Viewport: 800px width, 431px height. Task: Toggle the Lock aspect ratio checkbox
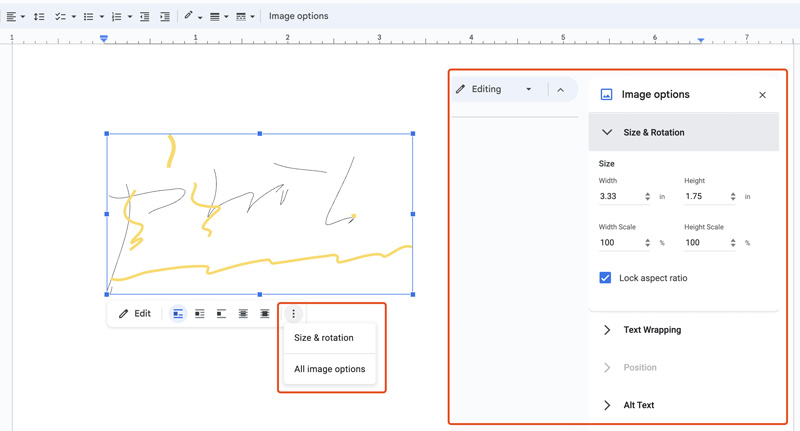[605, 278]
